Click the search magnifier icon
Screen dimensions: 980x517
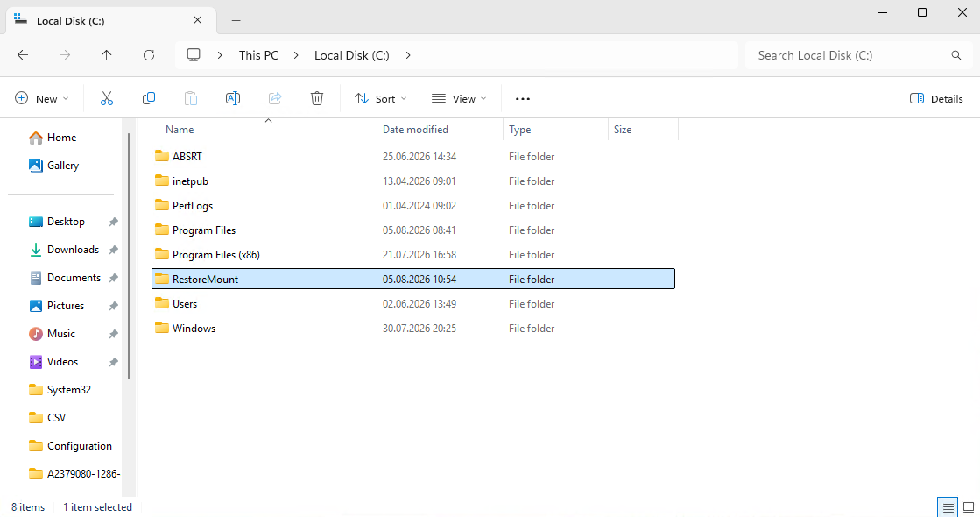click(x=956, y=55)
